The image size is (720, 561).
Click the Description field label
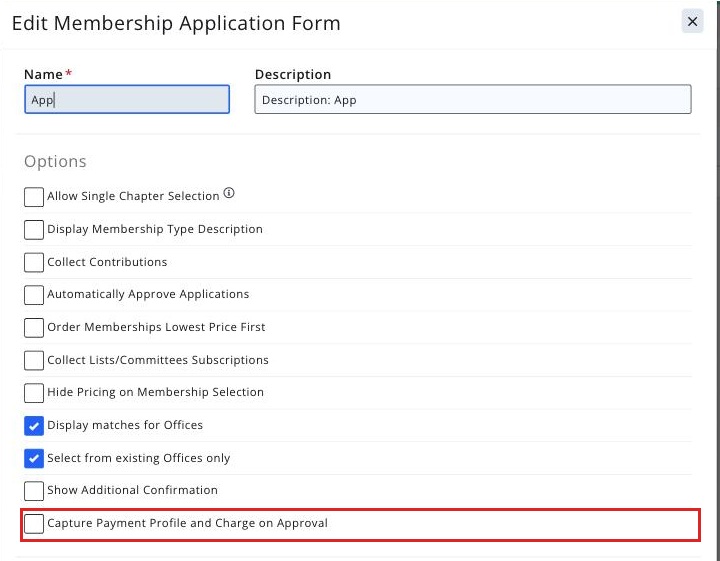coord(293,74)
